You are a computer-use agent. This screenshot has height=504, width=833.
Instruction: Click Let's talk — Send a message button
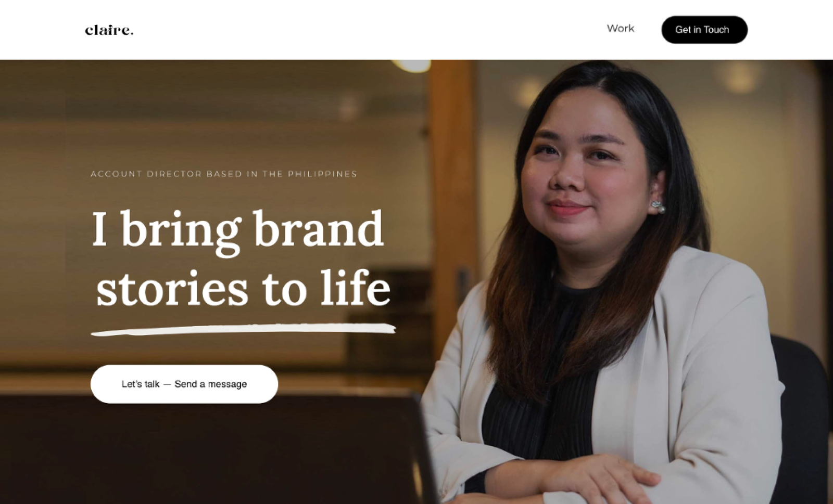[184, 384]
